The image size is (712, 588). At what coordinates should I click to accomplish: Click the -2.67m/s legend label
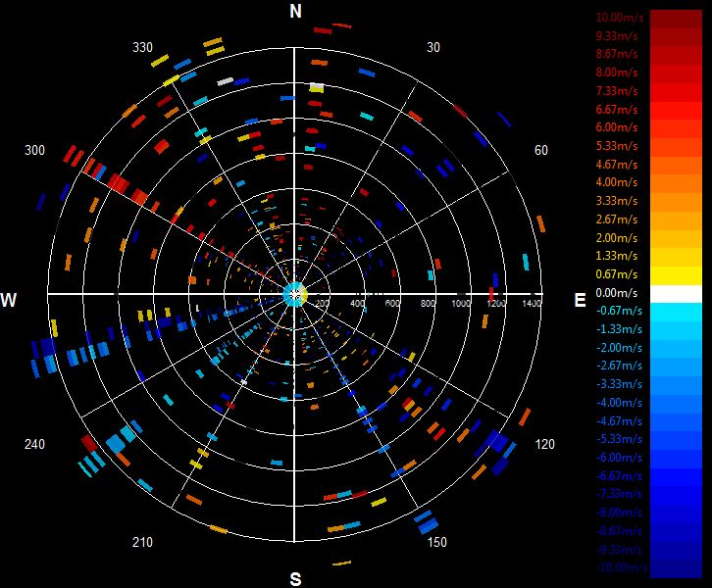pos(620,367)
